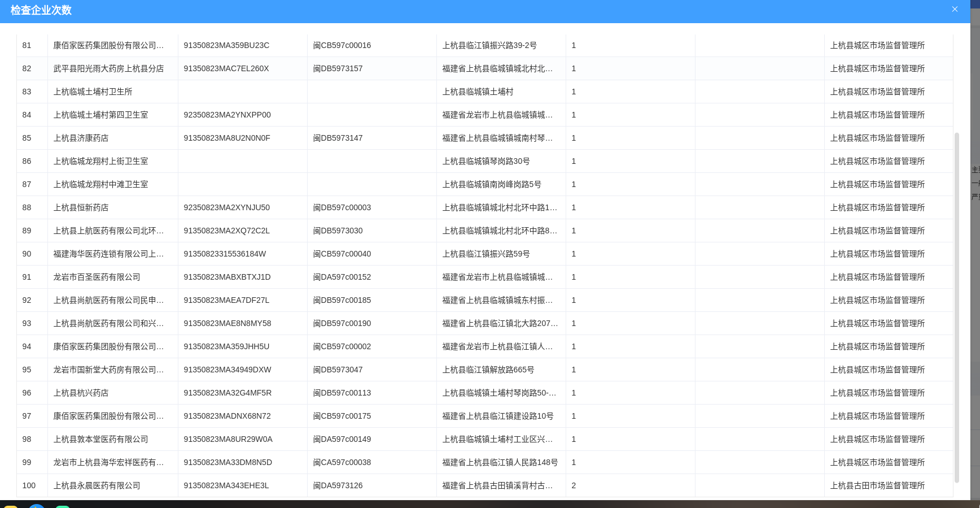The height and width of the screenshot is (508, 980).
Task: Click the 检查企业次数 dialog title
Action: click(41, 10)
